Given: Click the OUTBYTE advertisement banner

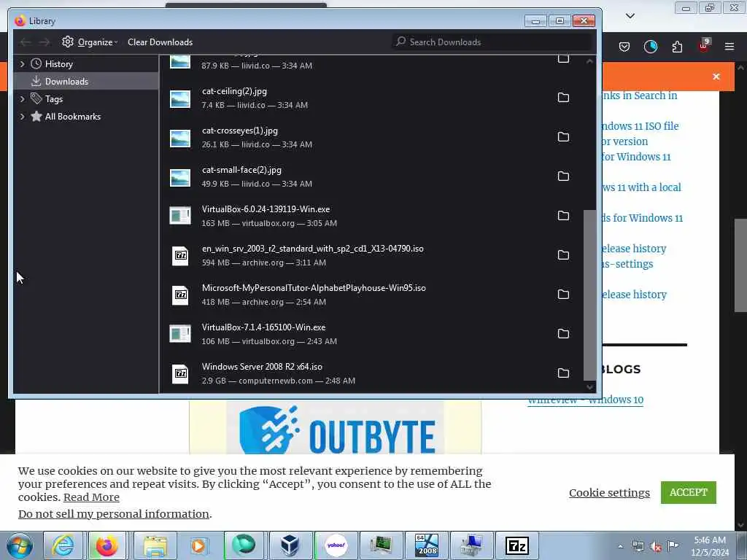Looking at the screenshot, I should click(x=336, y=427).
